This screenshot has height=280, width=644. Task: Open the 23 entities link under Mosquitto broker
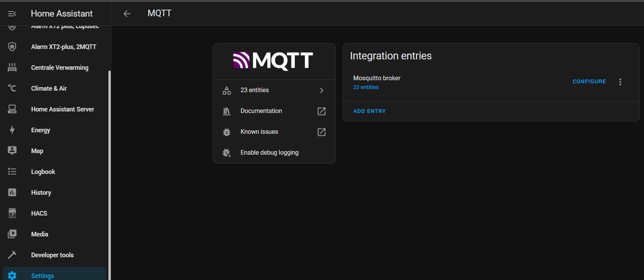[366, 87]
